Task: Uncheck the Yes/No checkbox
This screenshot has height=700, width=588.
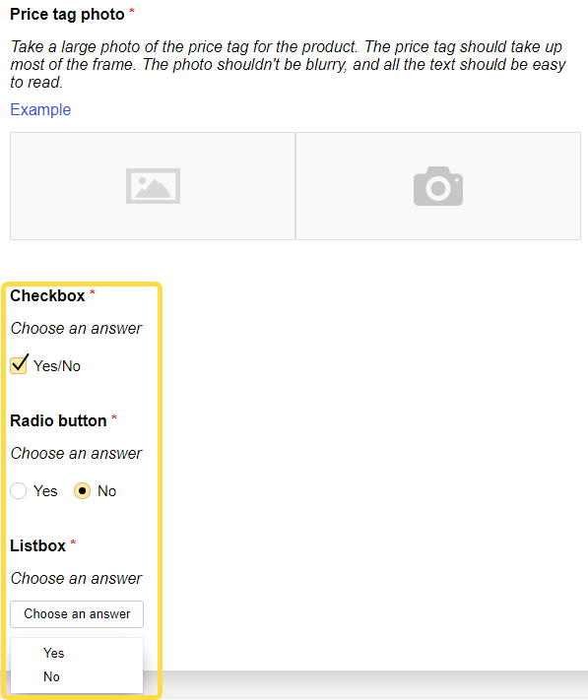Action: click(19, 364)
